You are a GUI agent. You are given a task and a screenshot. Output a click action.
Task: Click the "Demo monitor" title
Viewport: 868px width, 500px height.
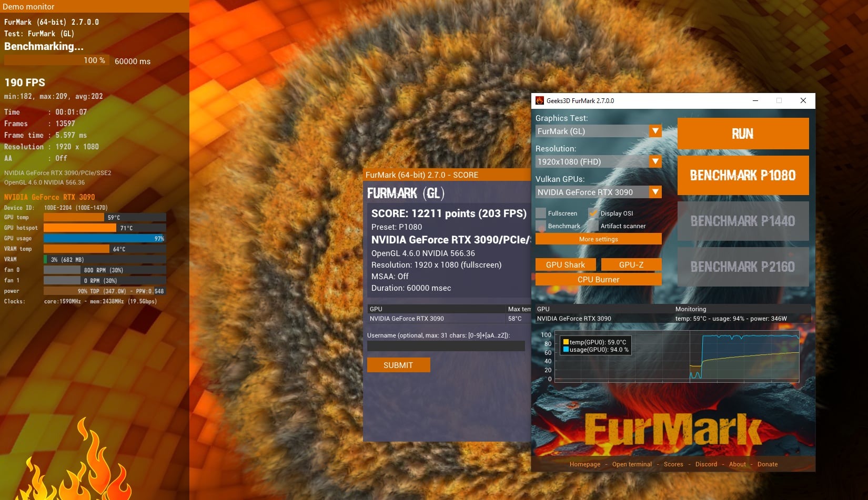point(28,6)
